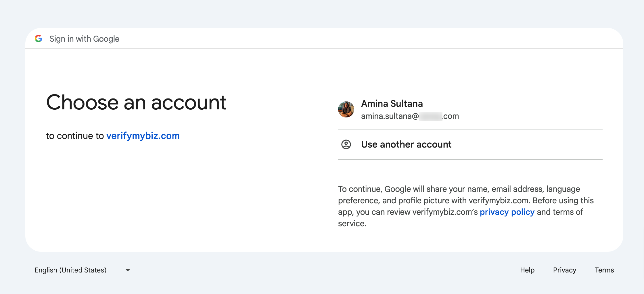Click the 'Choose an account' heading
Viewport: 644px width, 294px height.
[x=136, y=102]
